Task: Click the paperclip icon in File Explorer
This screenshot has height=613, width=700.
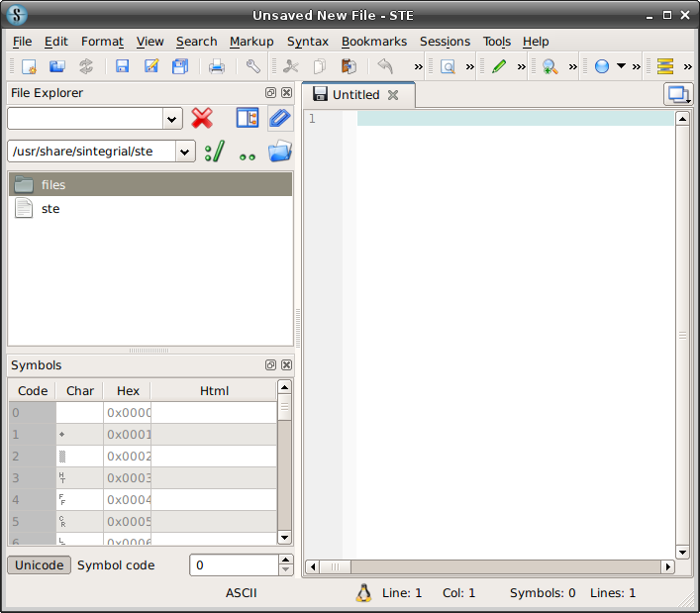Action: pos(280,118)
